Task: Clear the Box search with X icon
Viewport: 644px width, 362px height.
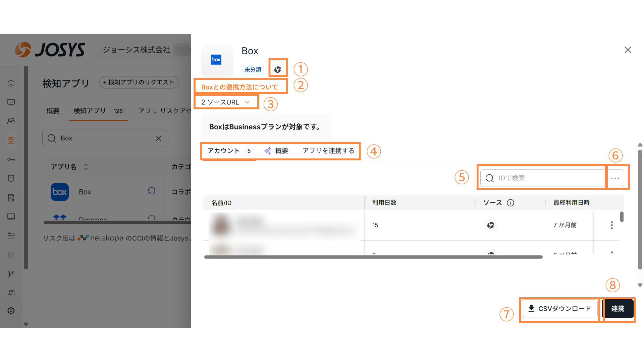Action: (x=159, y=138)
